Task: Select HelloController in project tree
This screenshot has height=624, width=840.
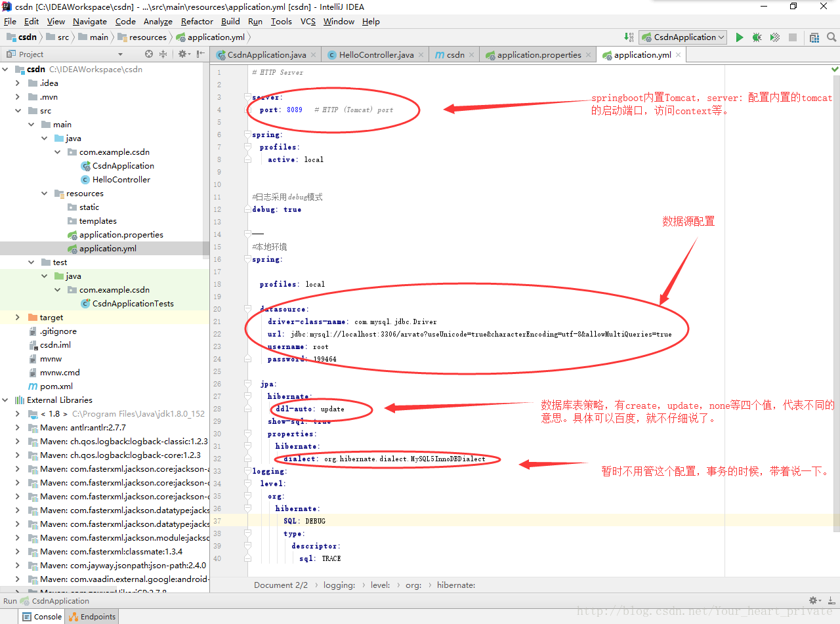Action: [115, 179]
